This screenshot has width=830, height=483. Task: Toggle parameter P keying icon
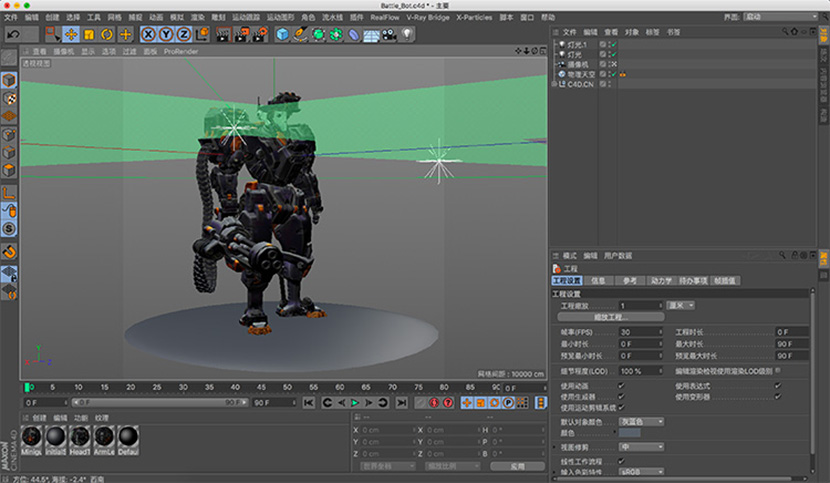tap(508, 403)
